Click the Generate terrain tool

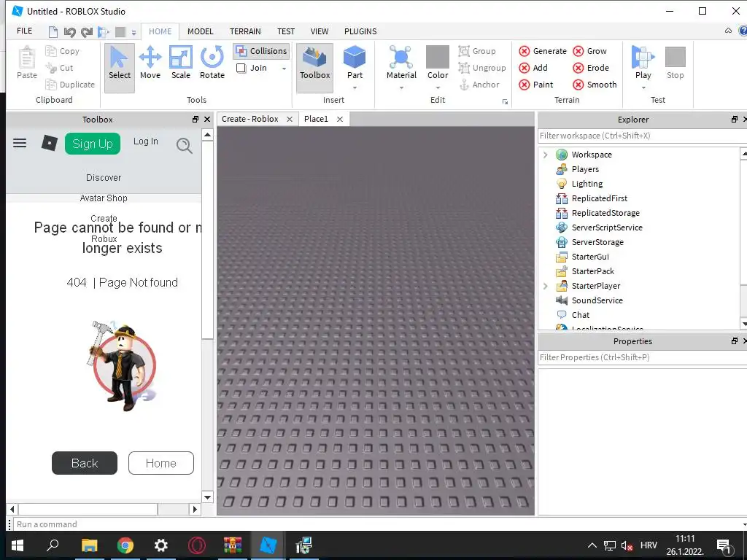[x=543, y=51]
